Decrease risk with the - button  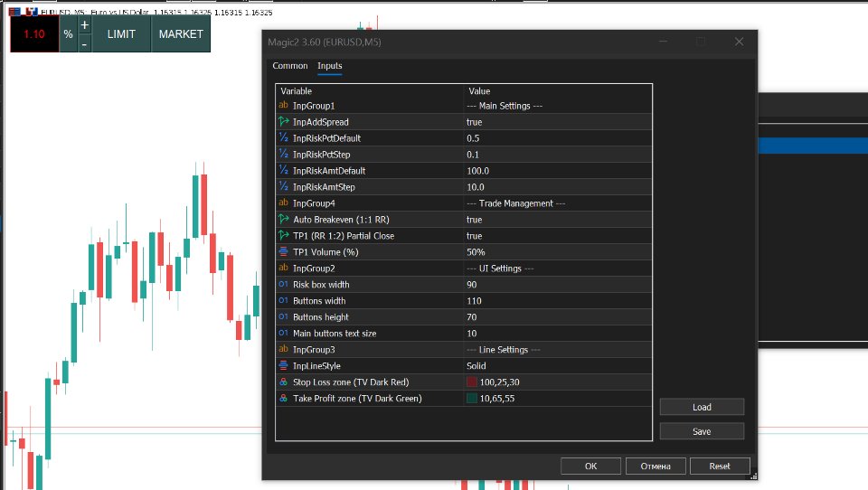click(x=85, y=43)
